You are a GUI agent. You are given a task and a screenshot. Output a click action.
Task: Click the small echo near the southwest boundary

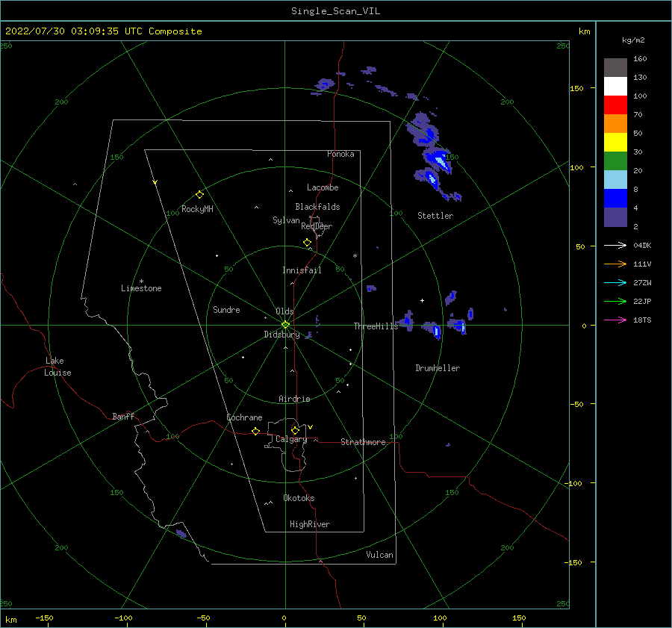coord(181,533)
